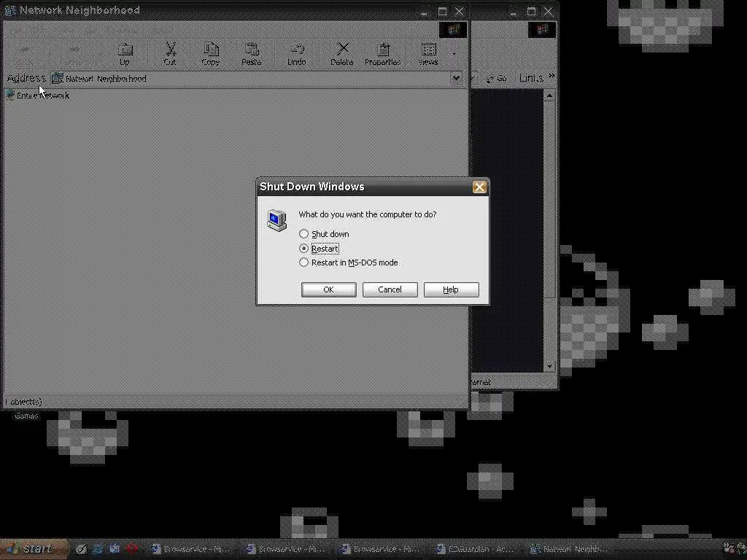The height and width of the screenshot is (560, 747).
Task: Click the Games desktop icon label
Action: tap(27, 416)
